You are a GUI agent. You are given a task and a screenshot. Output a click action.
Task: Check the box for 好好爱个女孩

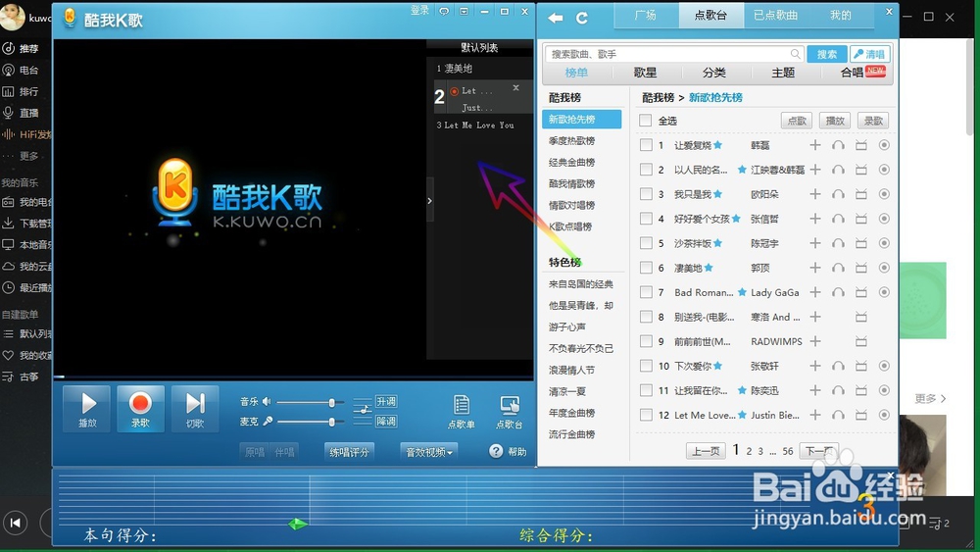coord(646,219)
